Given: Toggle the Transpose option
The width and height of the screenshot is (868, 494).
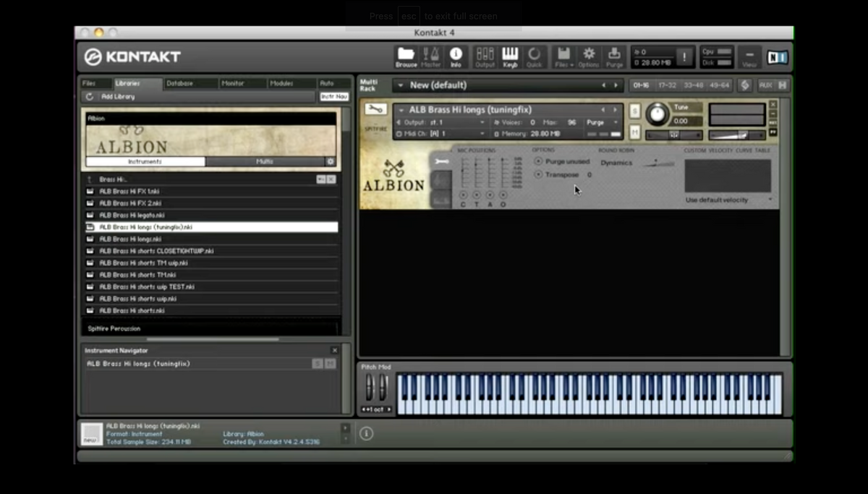Looking at the screenshot, I should pyautogui.click(x=538, y=174).
